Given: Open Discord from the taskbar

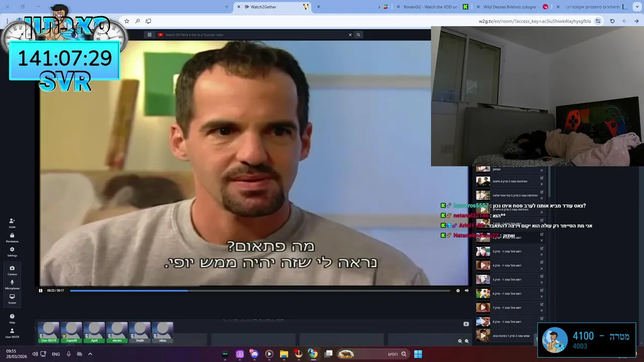Looking at the screenshot, I should (254, 354).
